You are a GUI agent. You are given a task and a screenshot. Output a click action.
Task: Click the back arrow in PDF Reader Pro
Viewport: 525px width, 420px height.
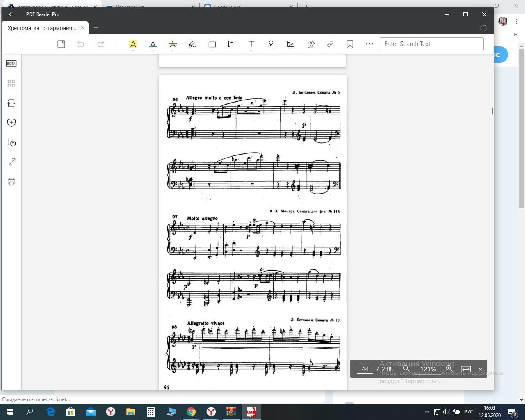coord(11,14)
